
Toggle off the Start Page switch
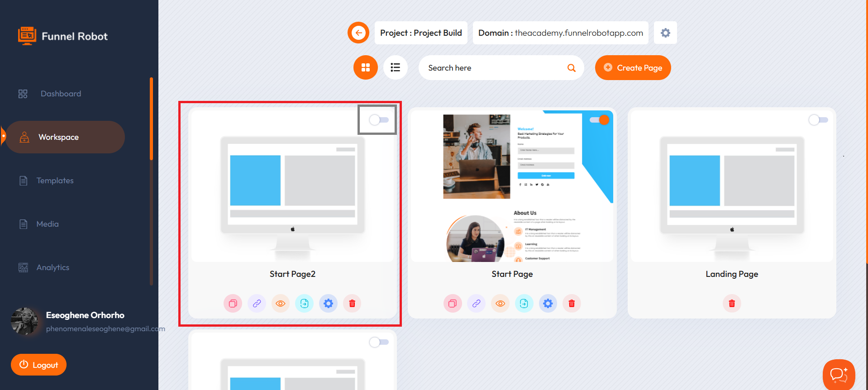599,120
